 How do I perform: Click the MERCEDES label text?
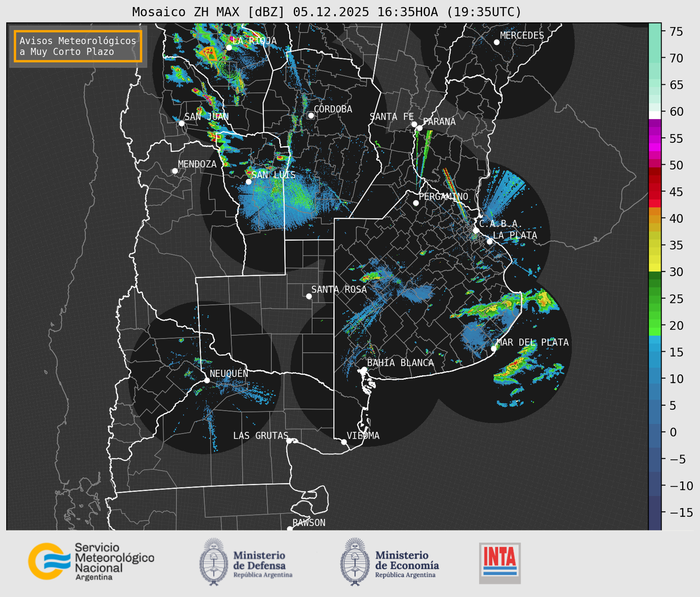coord(522,36)
